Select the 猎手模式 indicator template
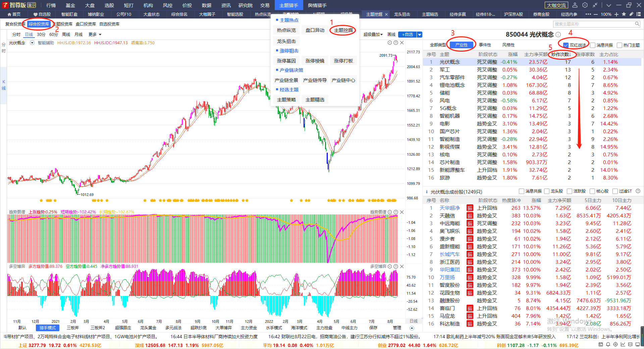644x349 pixels. [48, 328]
